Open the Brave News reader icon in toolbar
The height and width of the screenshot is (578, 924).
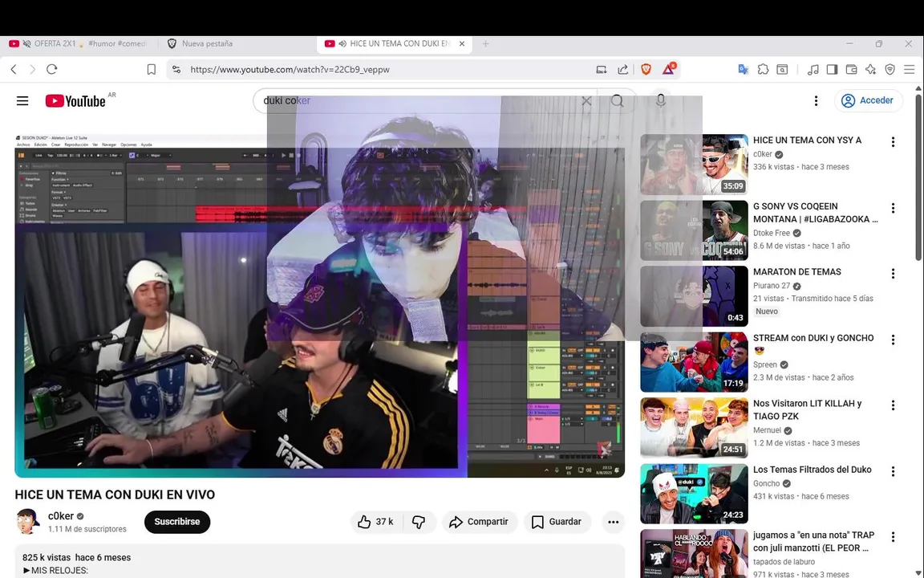(782, 70)
